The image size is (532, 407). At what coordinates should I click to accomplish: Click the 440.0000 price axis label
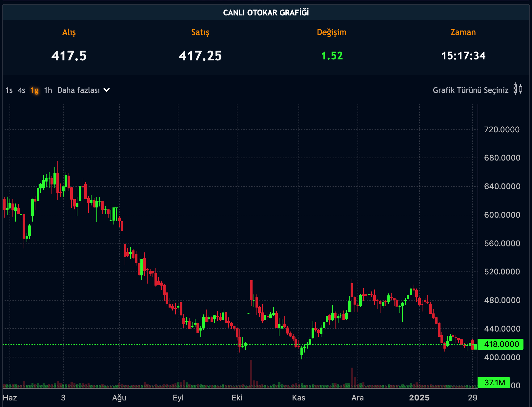tap(502, 329)
